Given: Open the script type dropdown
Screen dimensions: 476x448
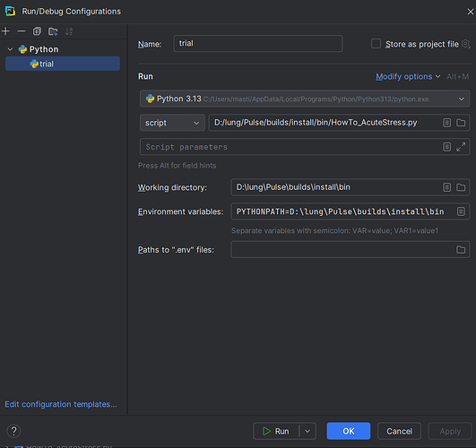Looking at the screenshot, I should [x=172, y=123].
